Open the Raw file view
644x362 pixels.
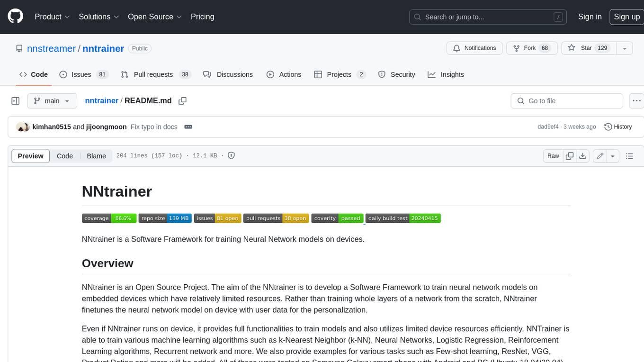553,156
